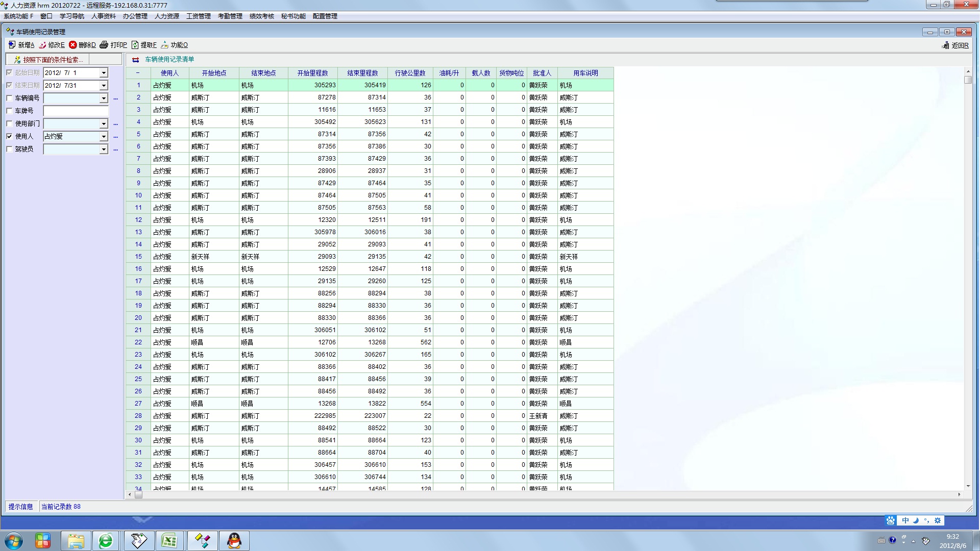Click into the 车牌号 text field
The width and height of the screenshot is (980, 551).
[x=76, y=111]
